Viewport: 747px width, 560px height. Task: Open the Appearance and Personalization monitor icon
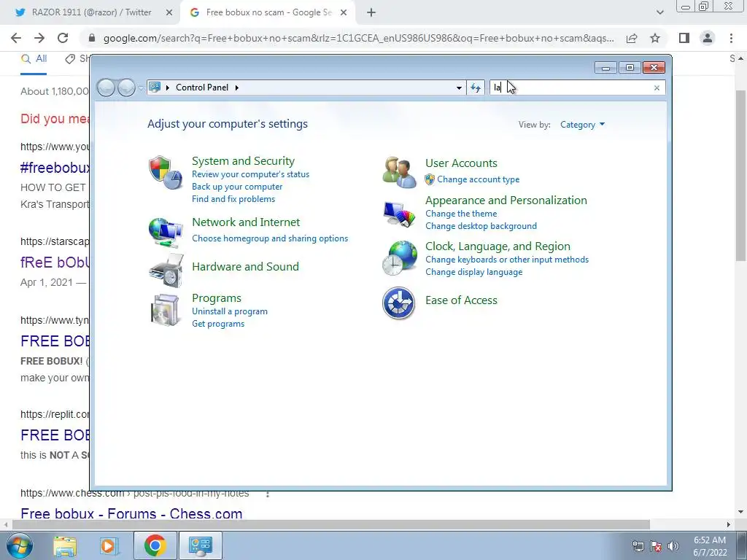(x=399, y=215)
